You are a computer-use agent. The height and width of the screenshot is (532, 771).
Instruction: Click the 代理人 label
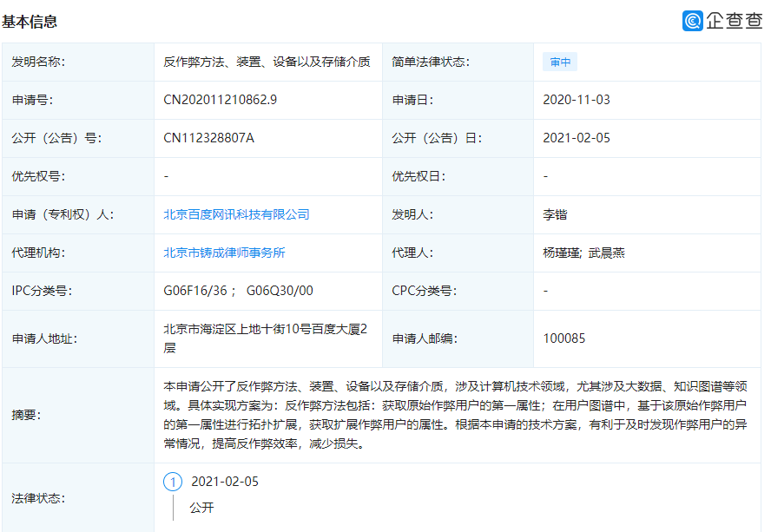pyautogui.click(x=412, y=253)
